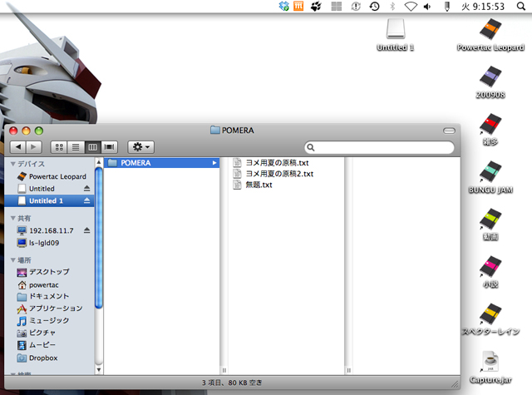Viewport: 532px width, 395px height.
Task: Go back with the Finder back arrow
Action: coord(18,147)
